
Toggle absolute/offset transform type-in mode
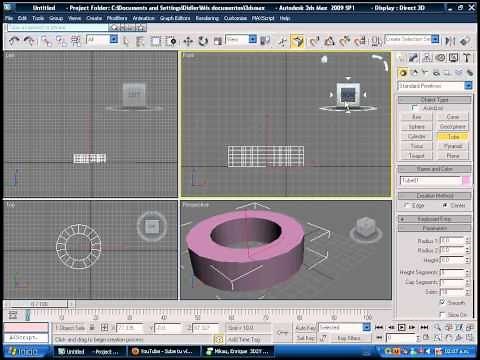coord(104,328)
